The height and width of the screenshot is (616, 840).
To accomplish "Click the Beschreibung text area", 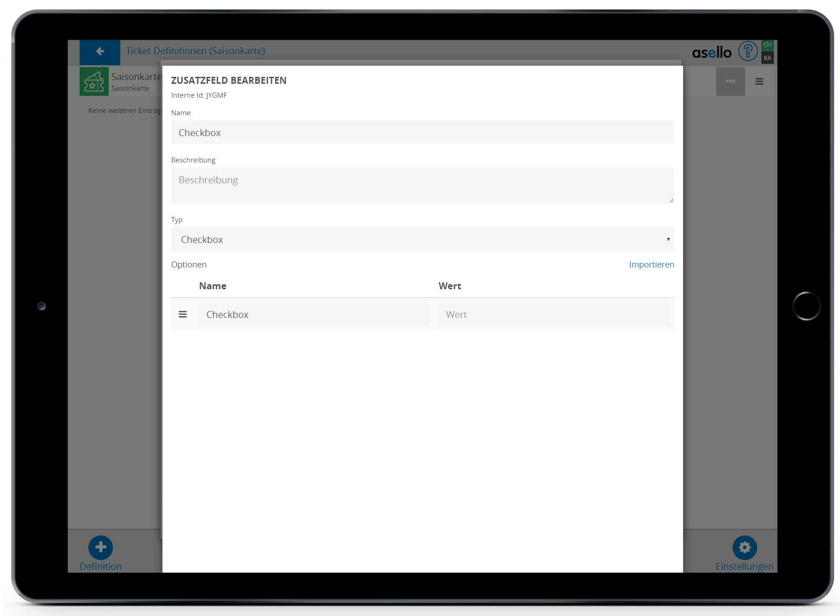I will pos(422,186).
